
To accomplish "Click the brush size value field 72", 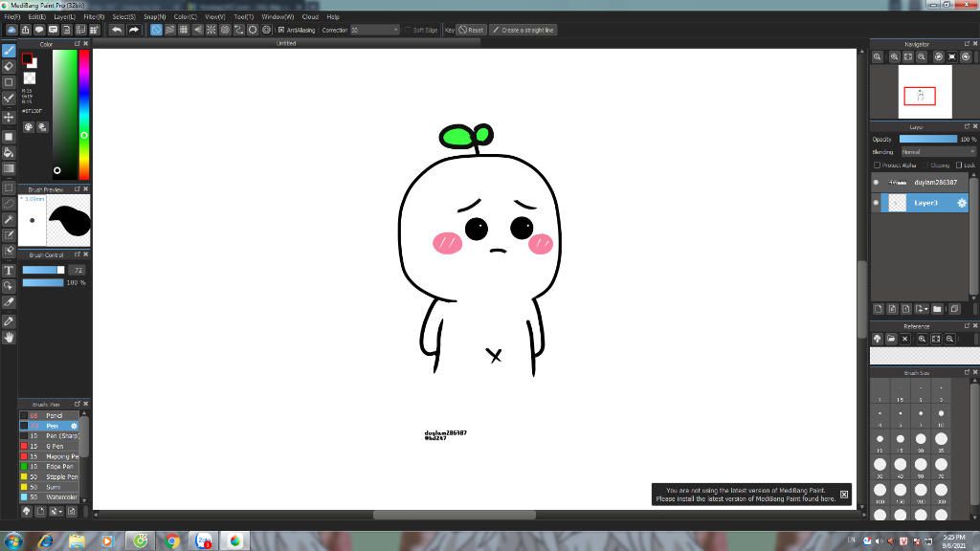I will click(x=78, y=270).
